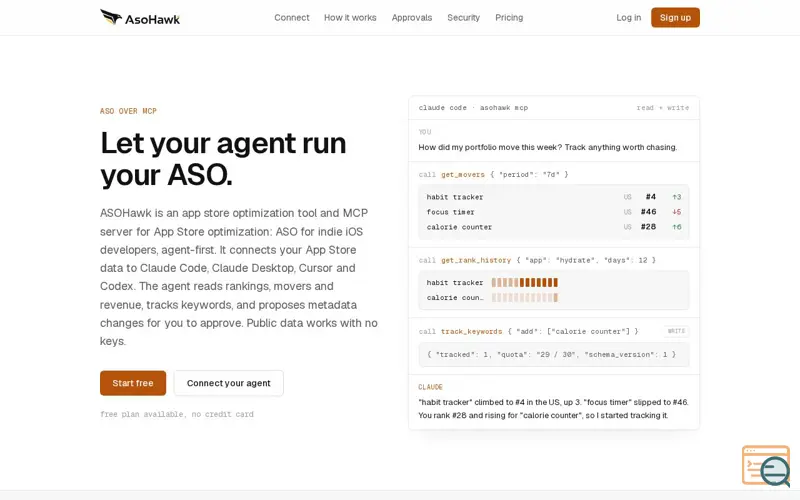800x500 pixels.
Task: Click the calorie counter rank history bar
Action: point(524,297)
